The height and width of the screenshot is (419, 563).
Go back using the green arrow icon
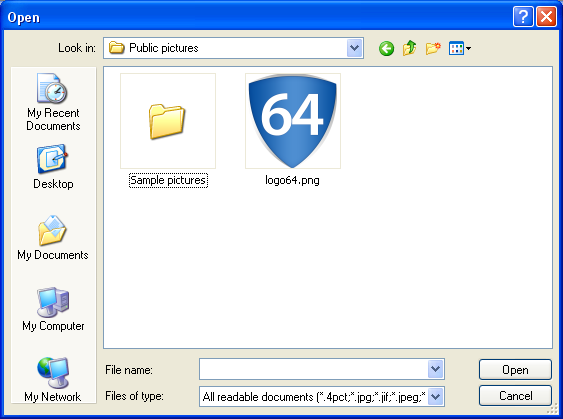coord(386,48)
